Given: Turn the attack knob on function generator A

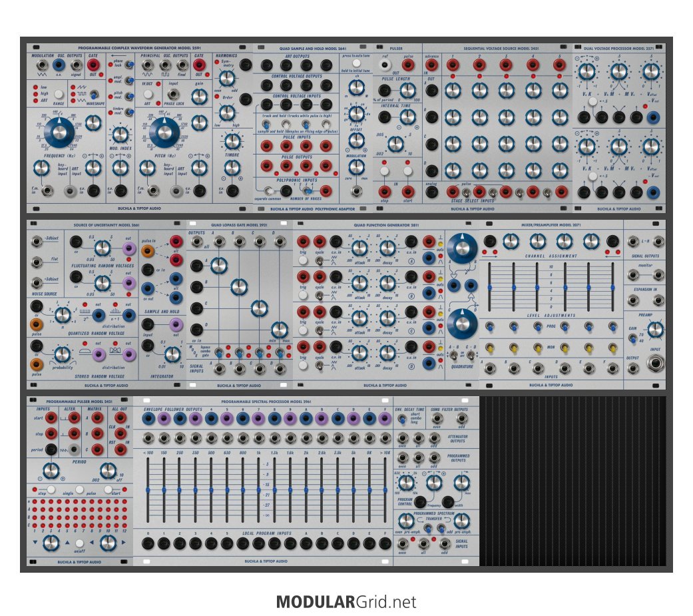Looking at the screenshot, I should pos(359,248).
